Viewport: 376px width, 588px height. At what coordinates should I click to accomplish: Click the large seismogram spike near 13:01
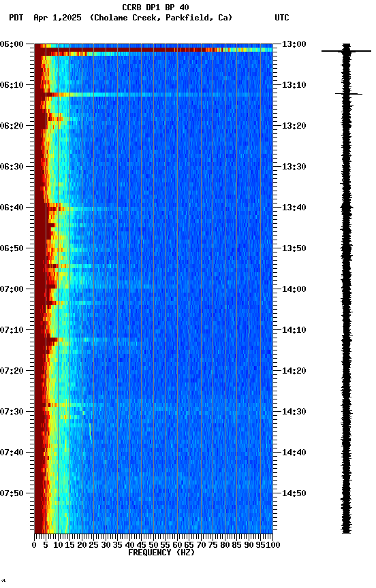pos(346,51)
